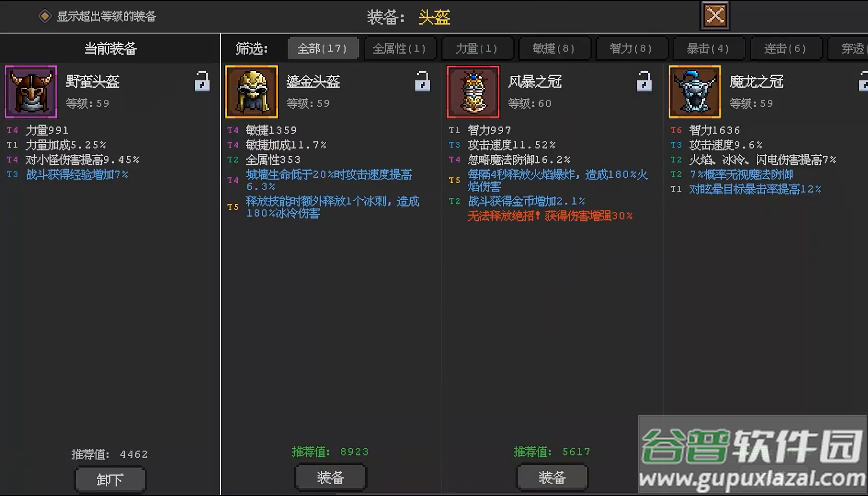
Task: Select the 魔龙之冠 dragon crown icon
Action: pyautogui.click(x=695, y=92)
